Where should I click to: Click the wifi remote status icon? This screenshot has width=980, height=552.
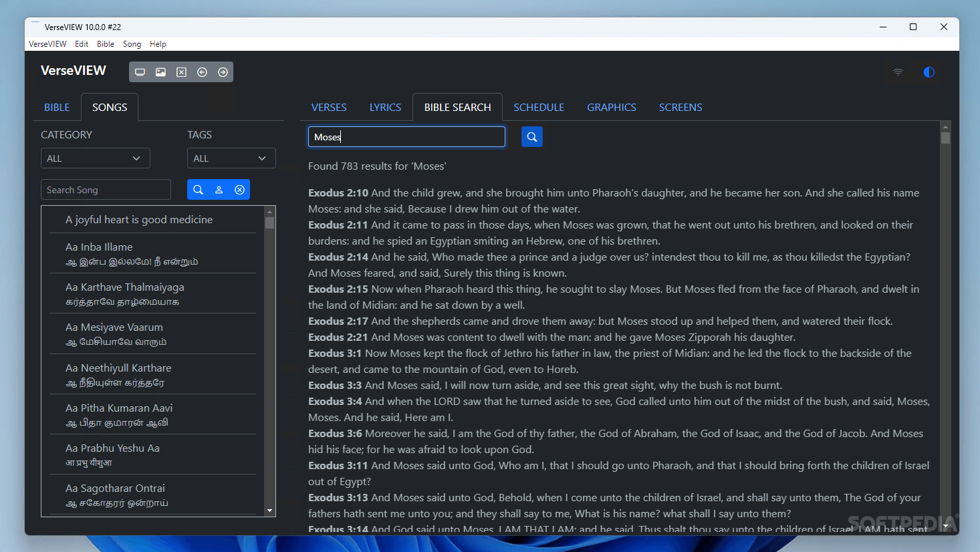898,72
